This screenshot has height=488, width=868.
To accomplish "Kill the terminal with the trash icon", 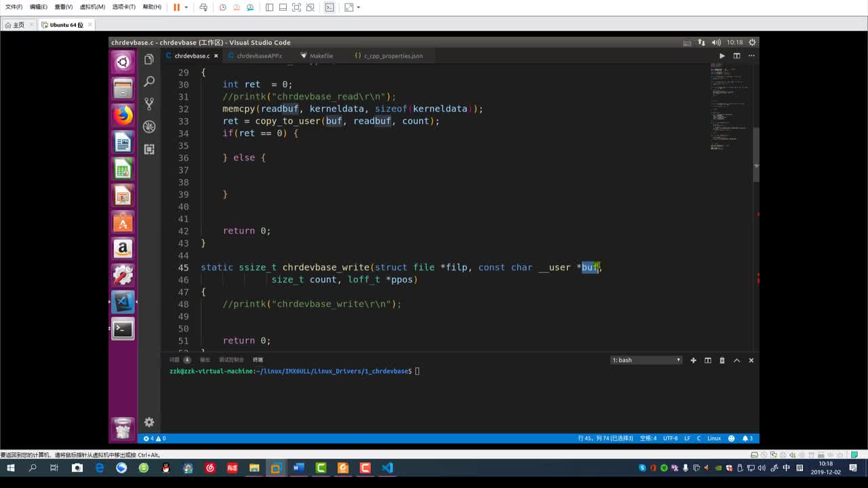I will 722,360.
